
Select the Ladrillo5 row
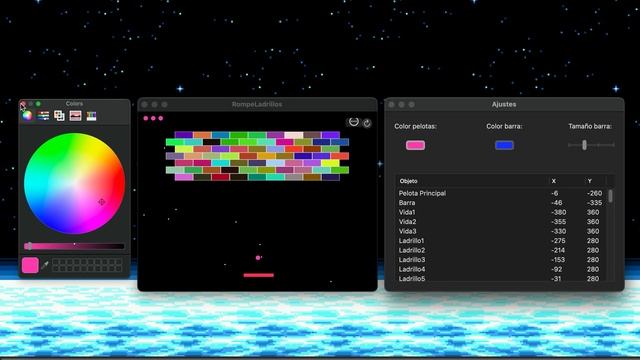pyautogui.click(x=502, y=278)
